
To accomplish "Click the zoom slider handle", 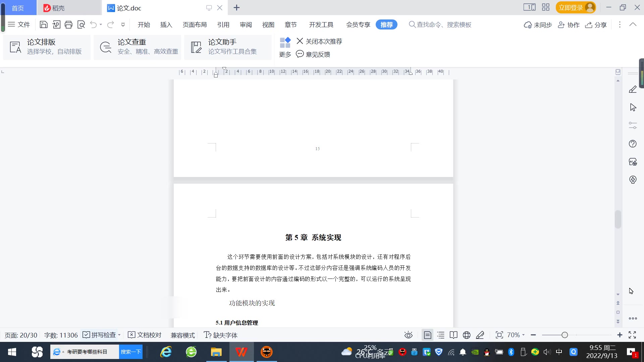I will pyautogui.click(x=565, y=335).
